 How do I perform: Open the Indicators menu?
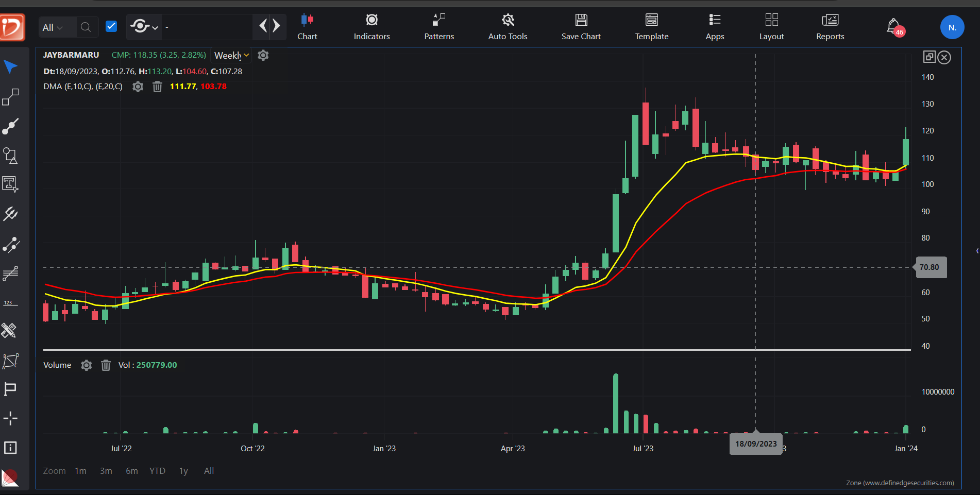[x=371, y=27]
